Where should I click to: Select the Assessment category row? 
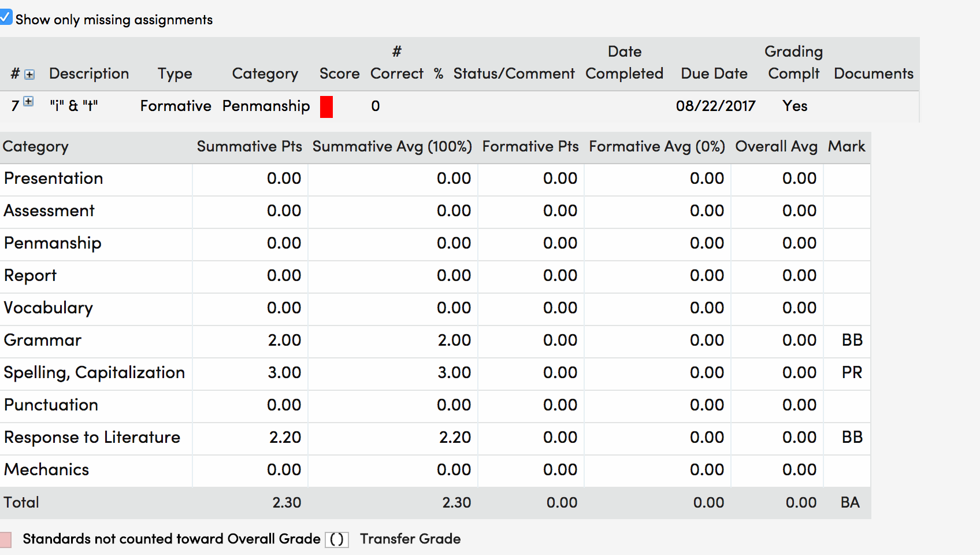coord(435,211)
